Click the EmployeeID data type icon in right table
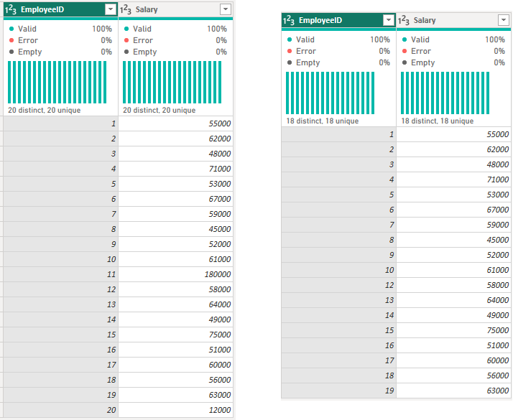 289,21
